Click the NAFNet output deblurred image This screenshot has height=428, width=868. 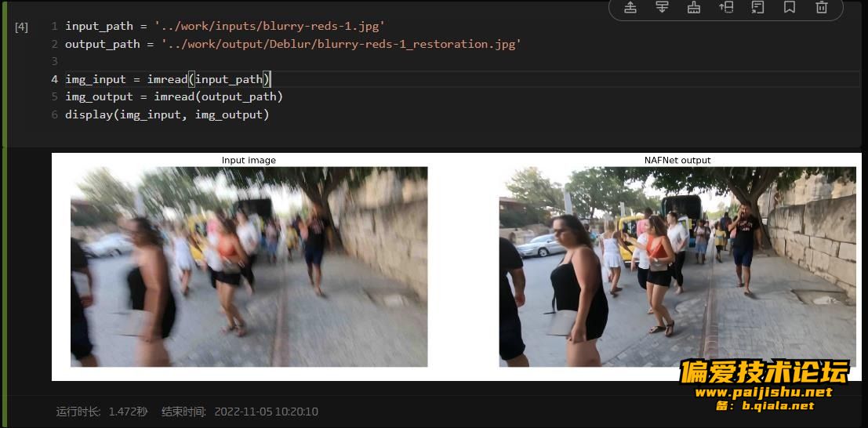click(677, 267)
